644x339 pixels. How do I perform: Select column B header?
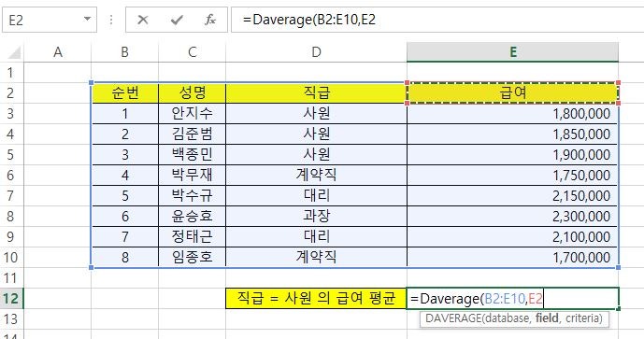click(125, 52)
